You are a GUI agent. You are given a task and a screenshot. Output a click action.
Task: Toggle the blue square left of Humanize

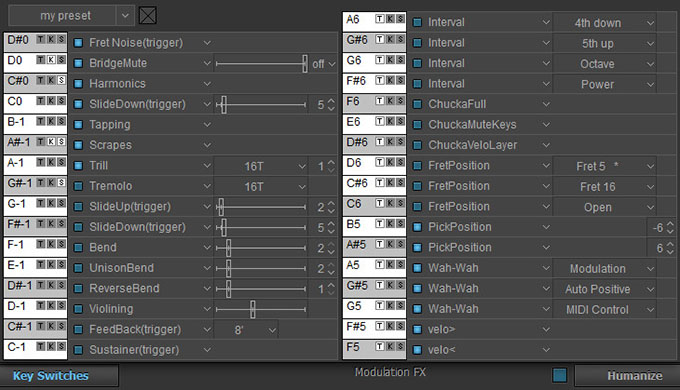(559, 375)
